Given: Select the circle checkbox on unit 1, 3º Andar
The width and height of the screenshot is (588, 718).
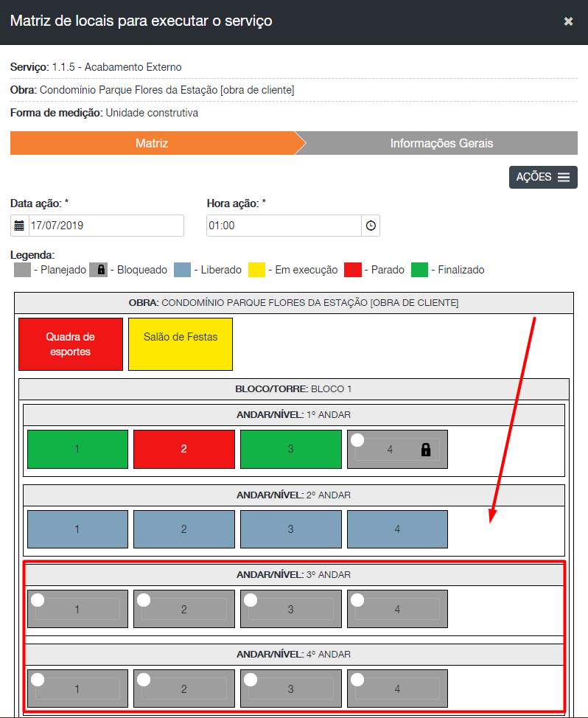Looking at the screenshot, I should [37, 600].
